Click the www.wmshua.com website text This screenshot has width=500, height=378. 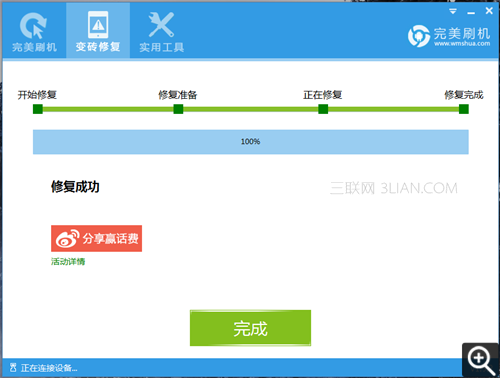pyautogui.click(x=462, y=44)
